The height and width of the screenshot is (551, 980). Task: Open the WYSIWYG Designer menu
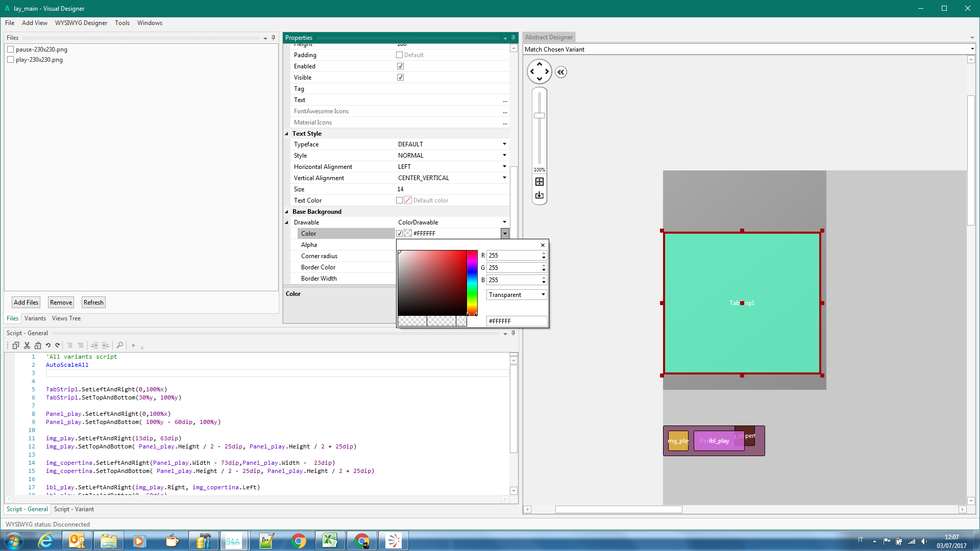tap(81, 23)
